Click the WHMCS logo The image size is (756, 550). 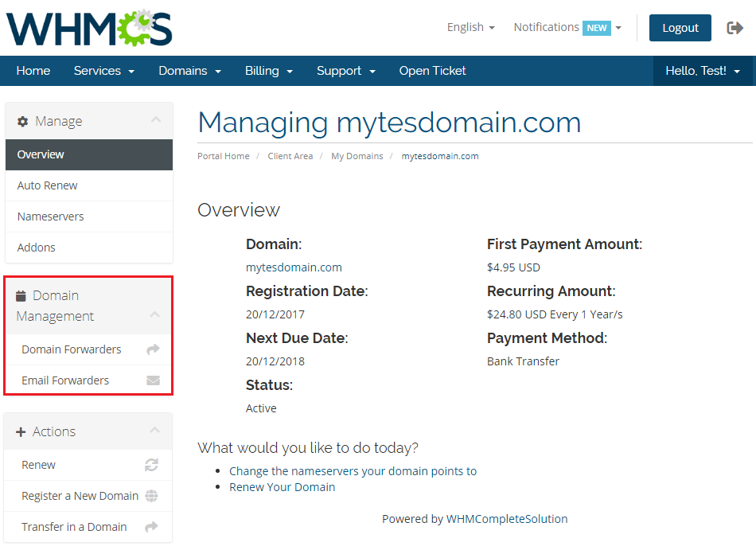click(89, 29)
